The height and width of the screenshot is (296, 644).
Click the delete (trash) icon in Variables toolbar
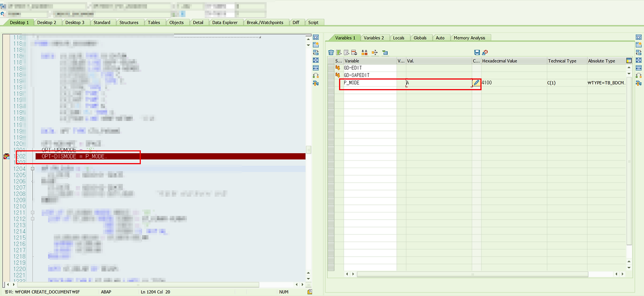(x=331, y=52)
